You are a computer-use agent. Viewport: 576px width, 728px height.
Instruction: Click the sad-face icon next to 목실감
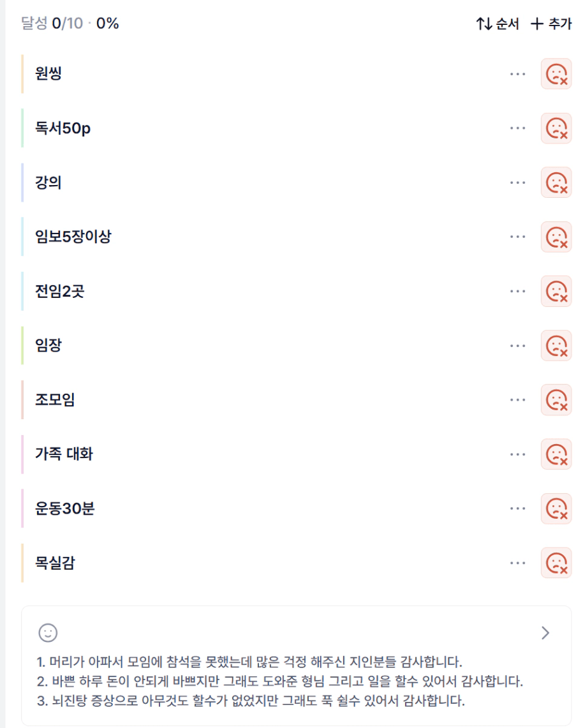point(556,563)
